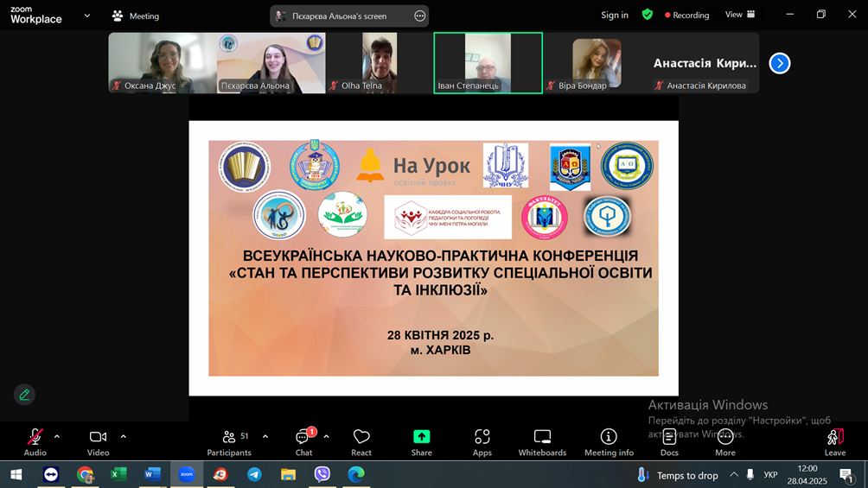Open Excel from the taskbar
868x488 pixels.
(x=118, y=474)
